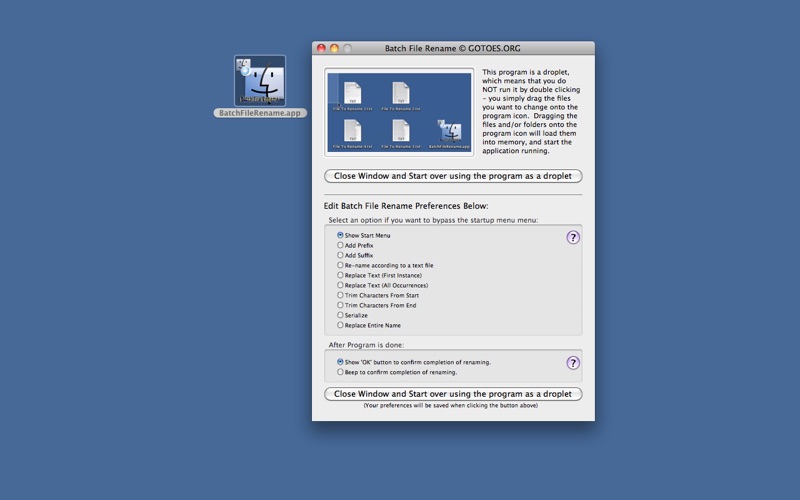Select the BatchFileRename.app desktop icon
800x500 pixels.
(260, 81)
